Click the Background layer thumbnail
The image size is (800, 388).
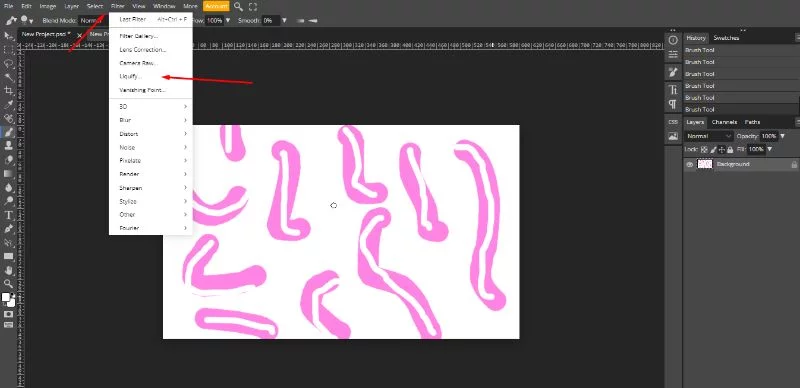705,164
